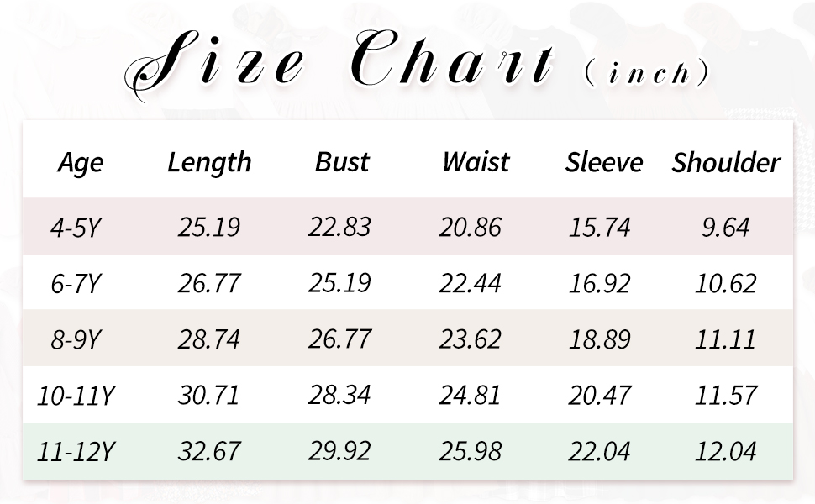Select the 6-7Y age row label

click(x=76, y=284)
